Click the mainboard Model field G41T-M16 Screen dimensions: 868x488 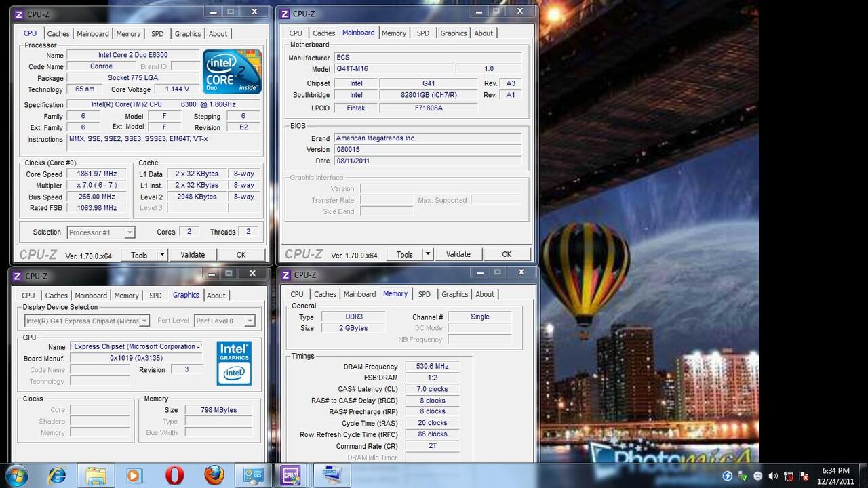393,69
